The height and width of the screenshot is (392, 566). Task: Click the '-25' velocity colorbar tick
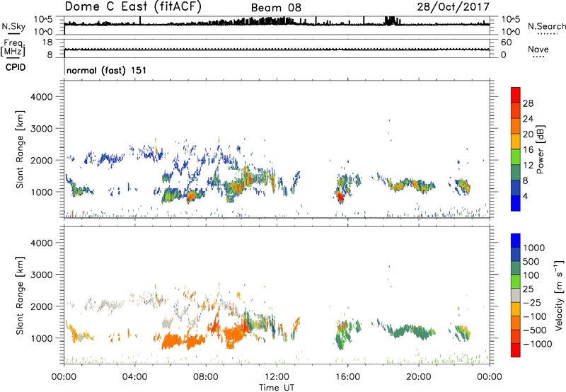[532, 302]
